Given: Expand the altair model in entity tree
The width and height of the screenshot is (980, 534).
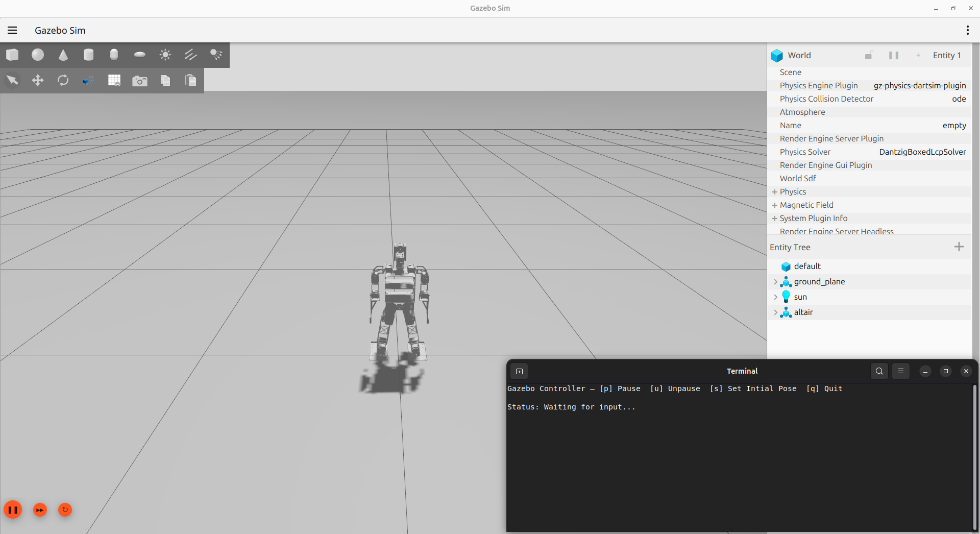Looking at the screenshot, I should click(775, 312).
